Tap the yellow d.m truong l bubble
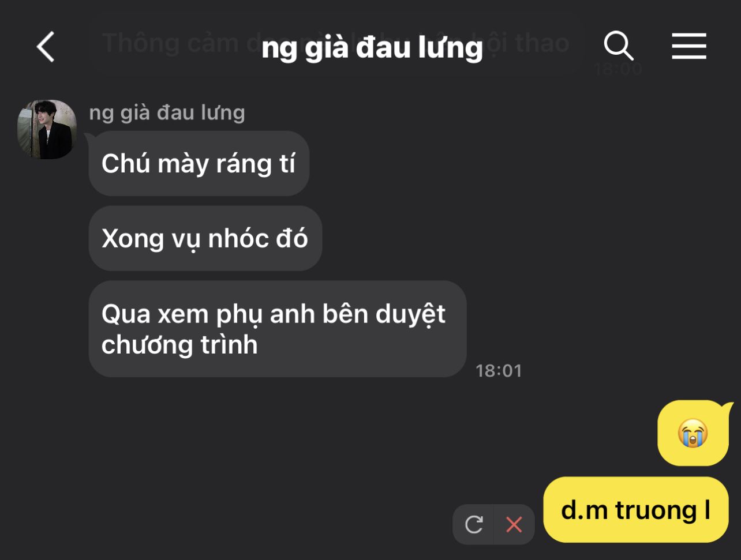 coord(636,510)
